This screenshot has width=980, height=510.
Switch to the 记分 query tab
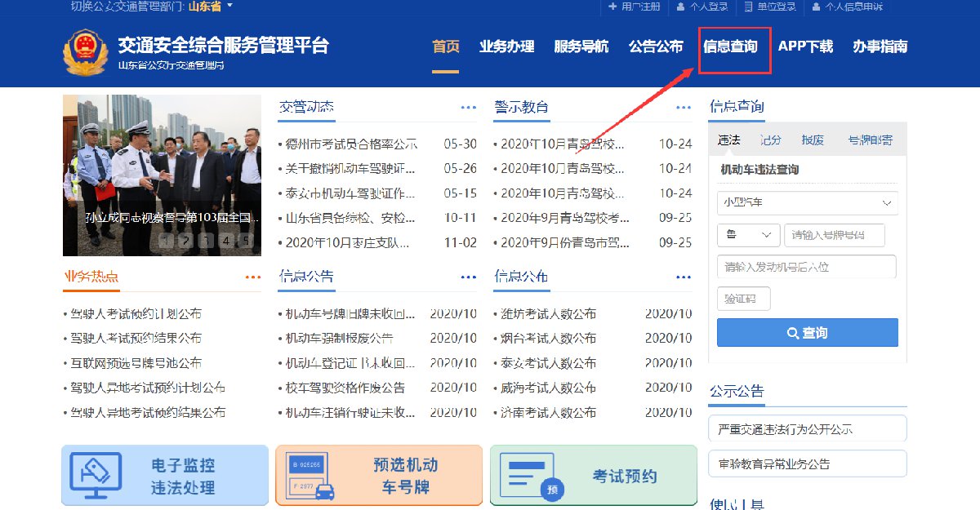[x=770, y=140]
